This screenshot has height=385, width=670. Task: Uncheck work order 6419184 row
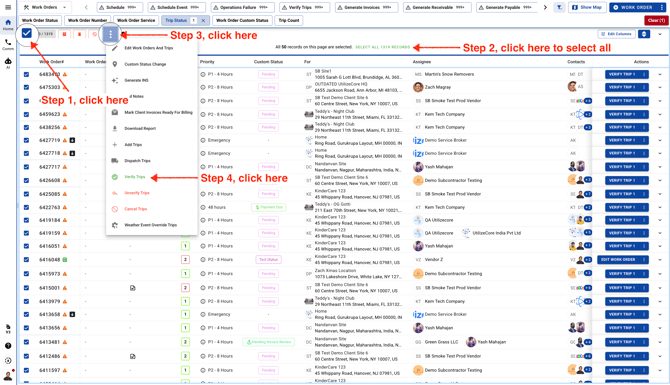26,220
